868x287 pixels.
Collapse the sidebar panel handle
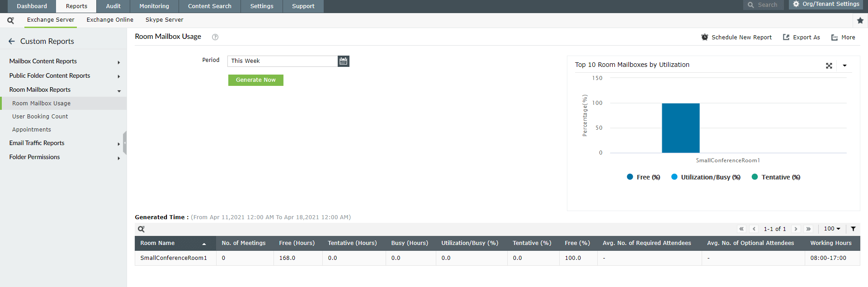[x=125, y=143]
